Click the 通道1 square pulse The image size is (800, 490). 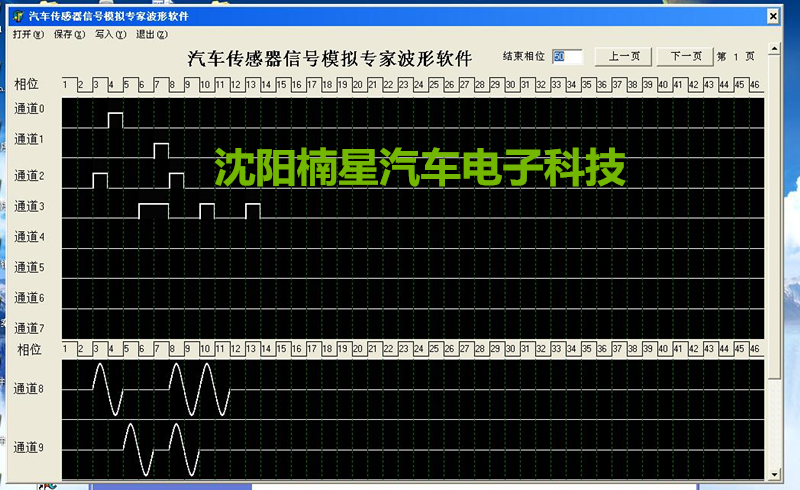click(161, 151)
